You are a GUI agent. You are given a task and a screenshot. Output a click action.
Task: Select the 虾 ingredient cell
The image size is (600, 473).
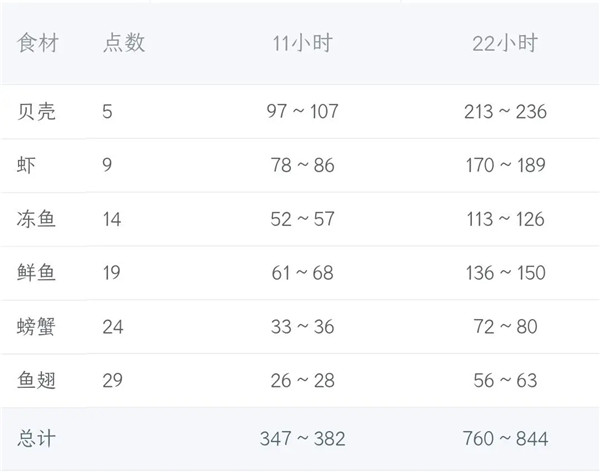28,165
